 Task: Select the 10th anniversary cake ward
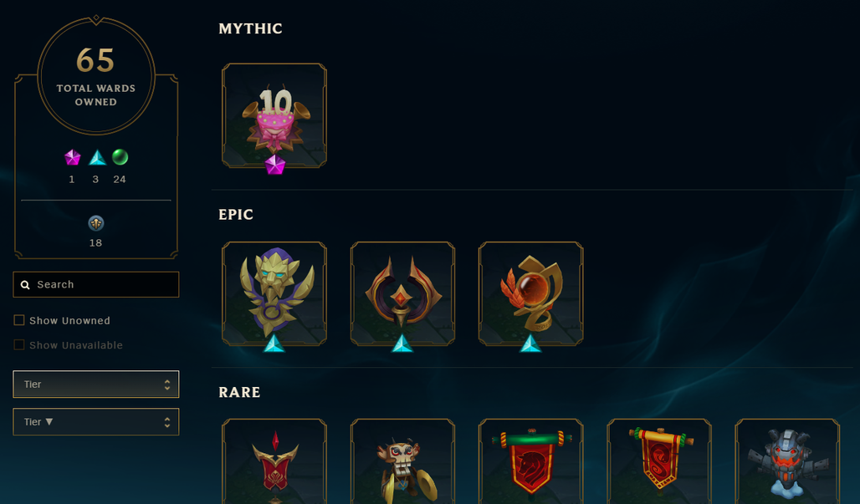[274, 115]
